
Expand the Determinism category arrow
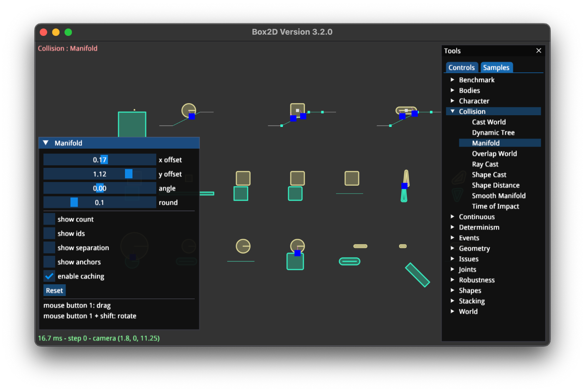tap(452, 227)
